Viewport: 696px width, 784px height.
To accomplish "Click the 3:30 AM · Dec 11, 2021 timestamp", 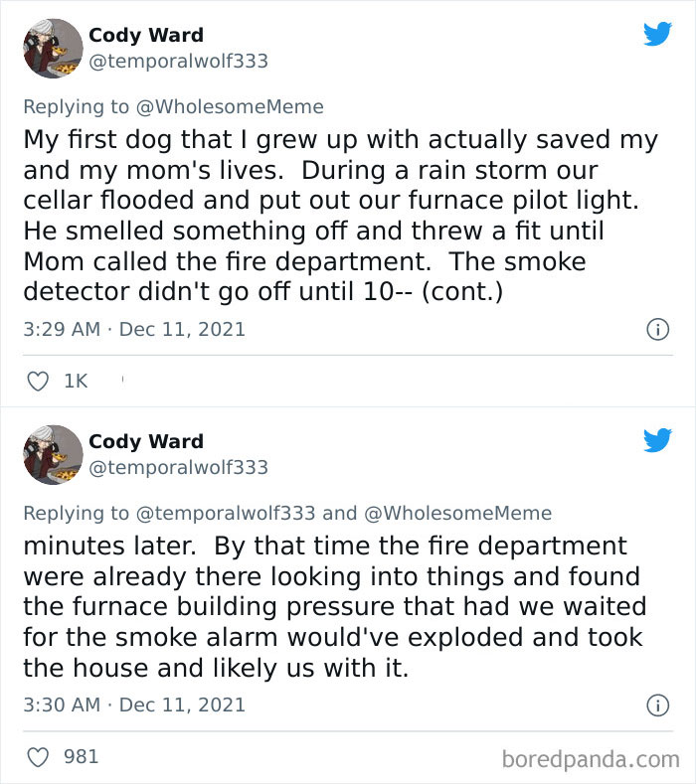I will point(133,706).
